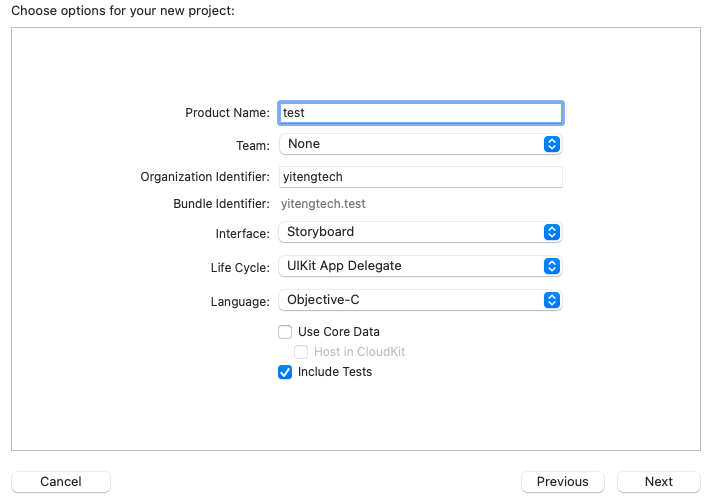Tick the Host in CloudKit checkbox
Screen dimensions: 712x504
[x=301, y=352]
